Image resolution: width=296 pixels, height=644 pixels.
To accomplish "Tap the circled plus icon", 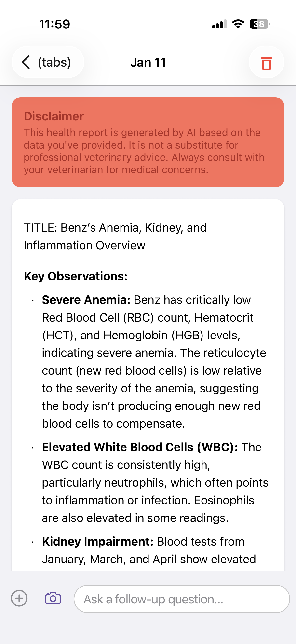I will pos(19,598).
